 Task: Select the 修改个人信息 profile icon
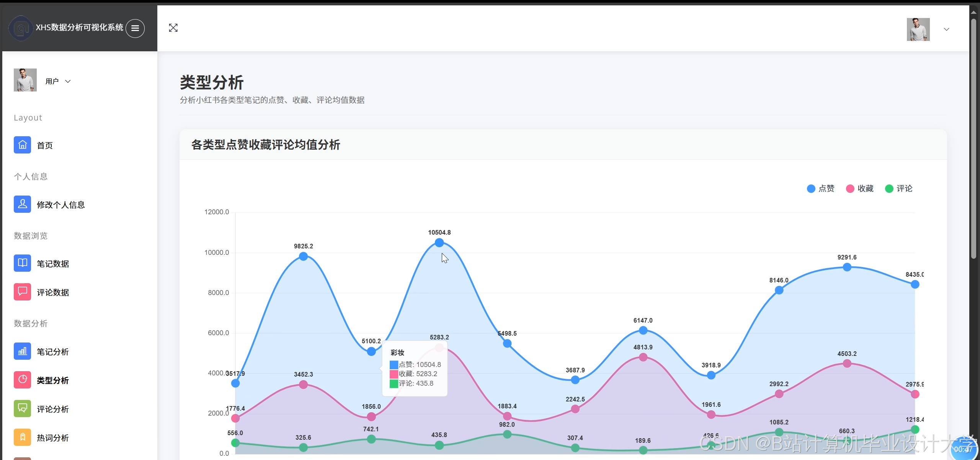pos(22,204)
